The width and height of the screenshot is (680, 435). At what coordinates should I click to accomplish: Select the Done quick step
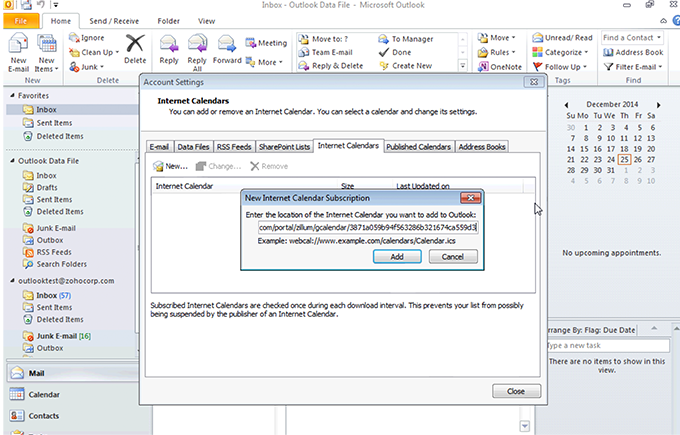[395, 52]
